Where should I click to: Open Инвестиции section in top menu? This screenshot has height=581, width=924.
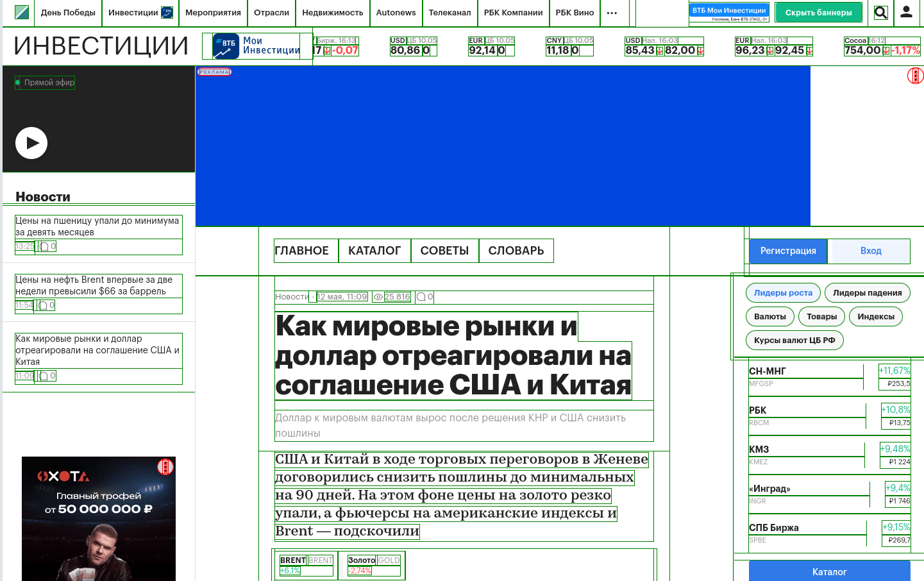140,13
